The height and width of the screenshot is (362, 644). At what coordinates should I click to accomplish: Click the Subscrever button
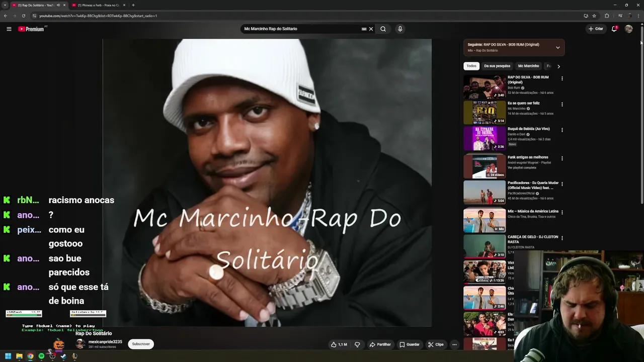[x=141, y=344]
